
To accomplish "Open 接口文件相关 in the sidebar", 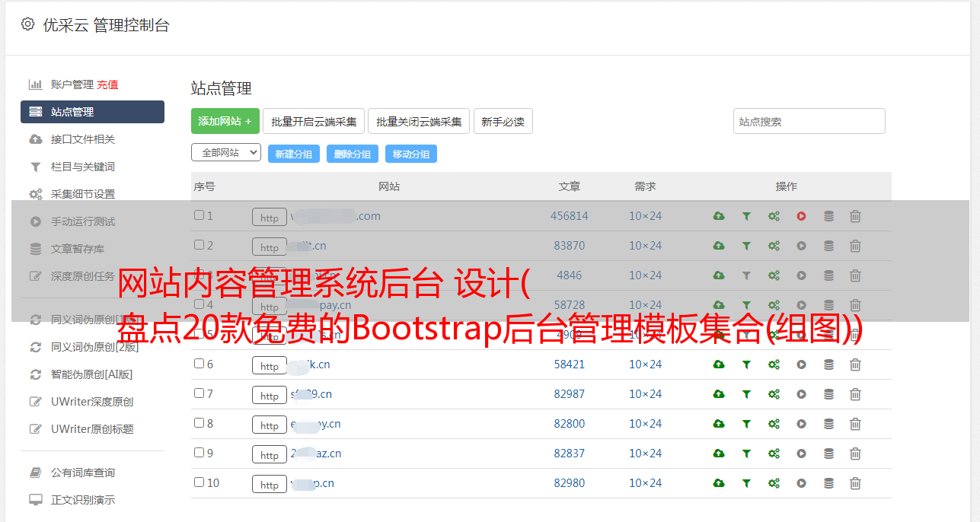I will point(83,139).
